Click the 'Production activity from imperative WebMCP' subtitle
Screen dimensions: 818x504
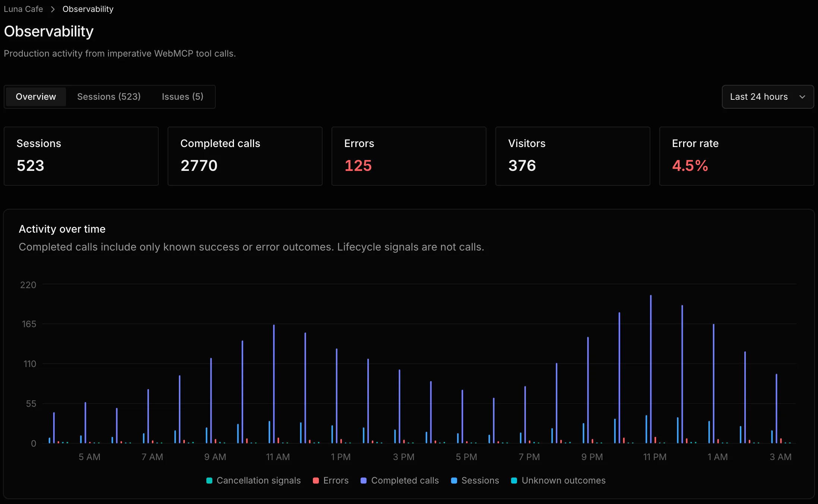(120, 54)
